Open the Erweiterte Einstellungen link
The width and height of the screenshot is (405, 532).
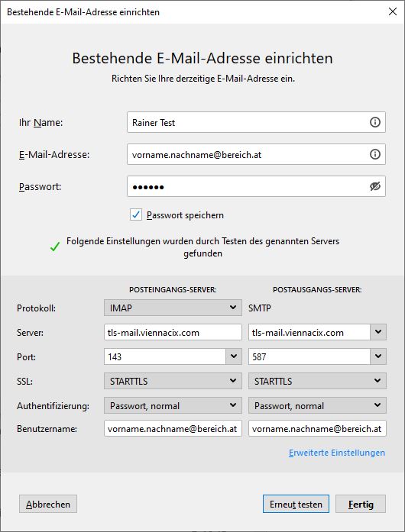(337, 453)
